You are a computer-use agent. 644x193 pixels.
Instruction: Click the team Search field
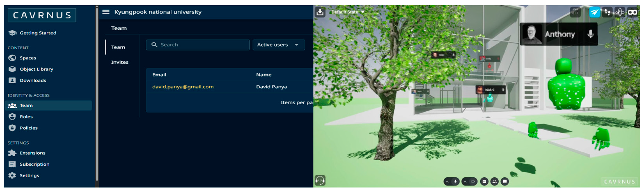[198, 45]
